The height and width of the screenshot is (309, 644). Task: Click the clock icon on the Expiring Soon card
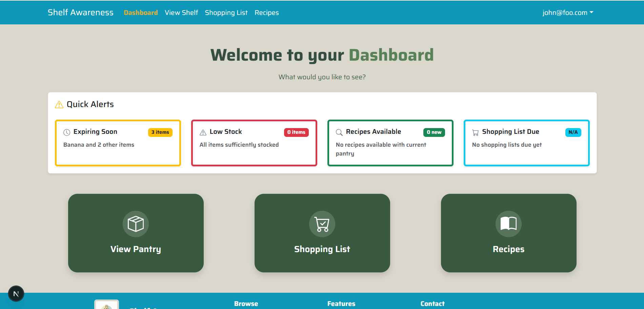[66, 132]
